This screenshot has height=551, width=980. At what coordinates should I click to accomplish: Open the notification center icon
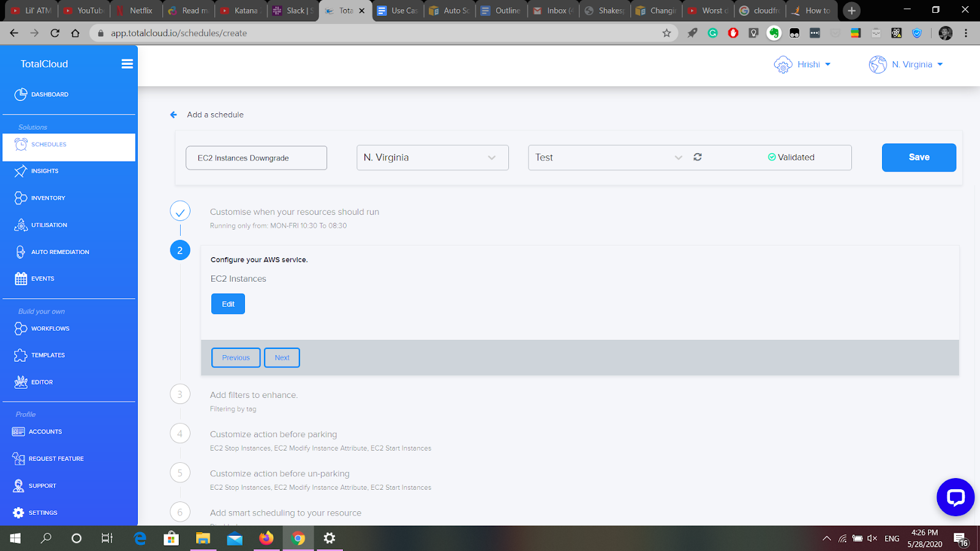[x=960, y=539]
